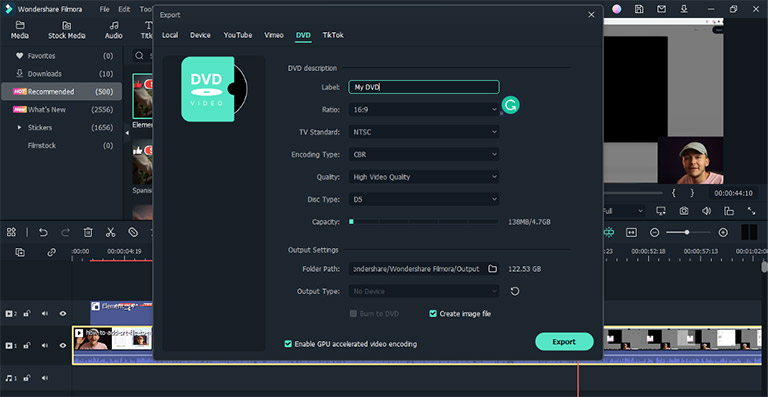Viewport: 768px width, 397px height.
Task: Lock video track 1
Action: (x=27, y=346)
